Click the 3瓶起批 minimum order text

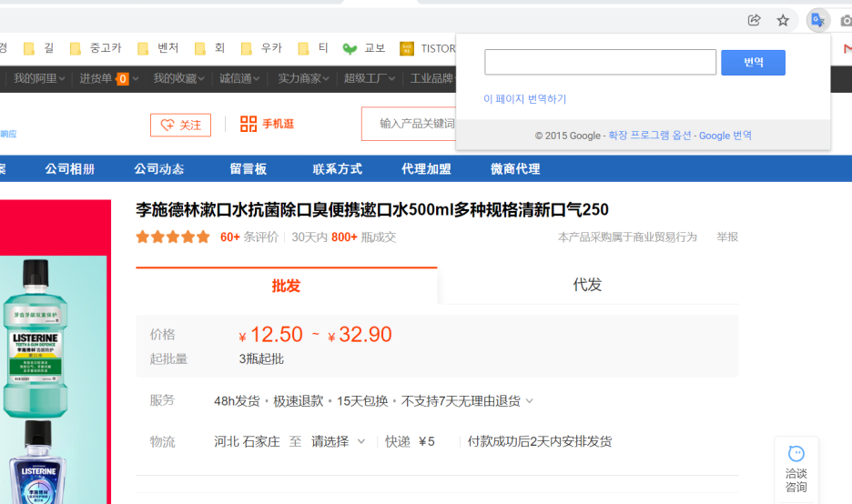coord(261,359)
